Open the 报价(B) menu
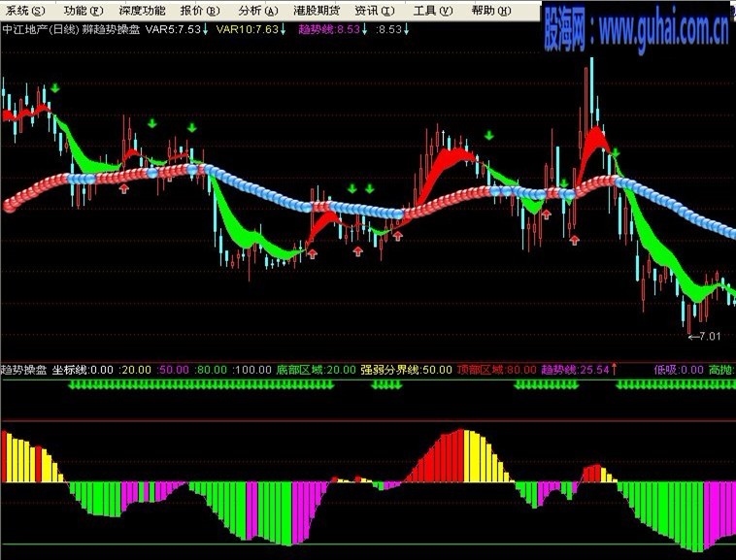Image resolution: width=736 pixels, height=560 pixels. tap(200, 11)
